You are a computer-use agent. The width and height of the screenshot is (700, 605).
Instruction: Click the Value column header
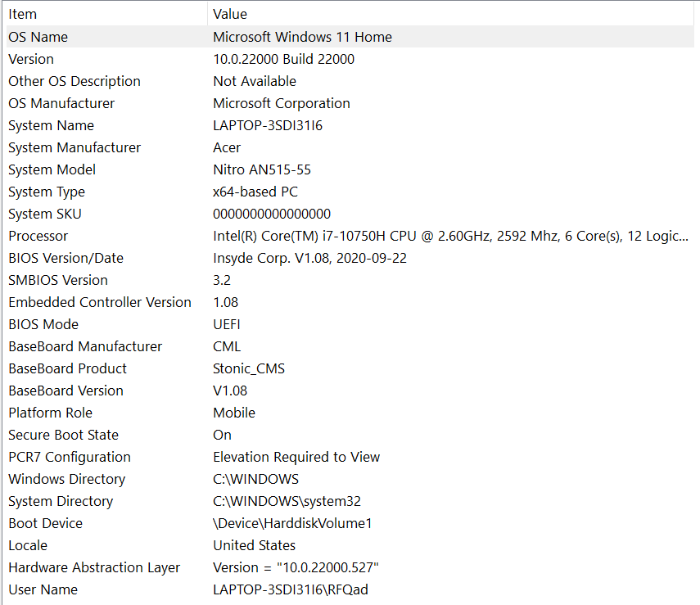point(451,14)
